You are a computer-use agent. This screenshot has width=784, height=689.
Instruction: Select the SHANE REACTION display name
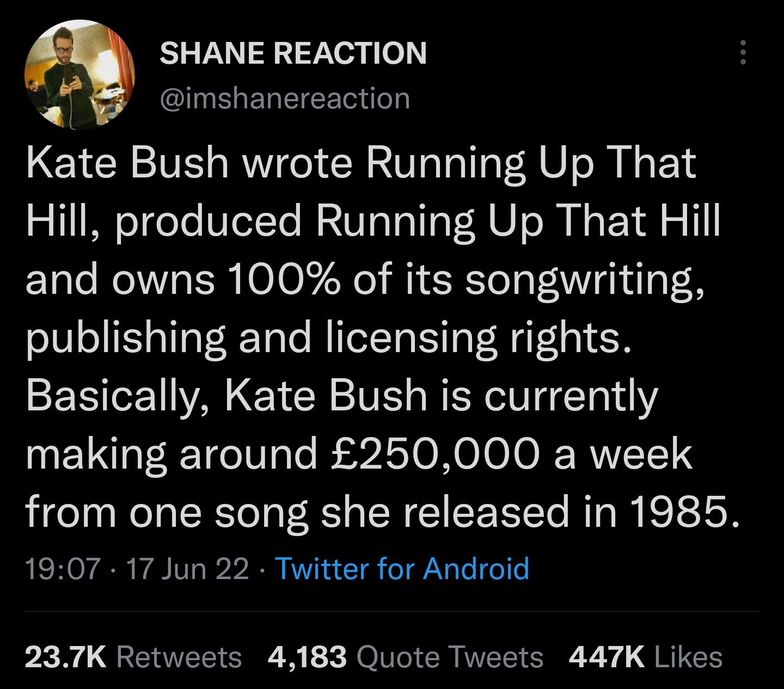[293, 53]
